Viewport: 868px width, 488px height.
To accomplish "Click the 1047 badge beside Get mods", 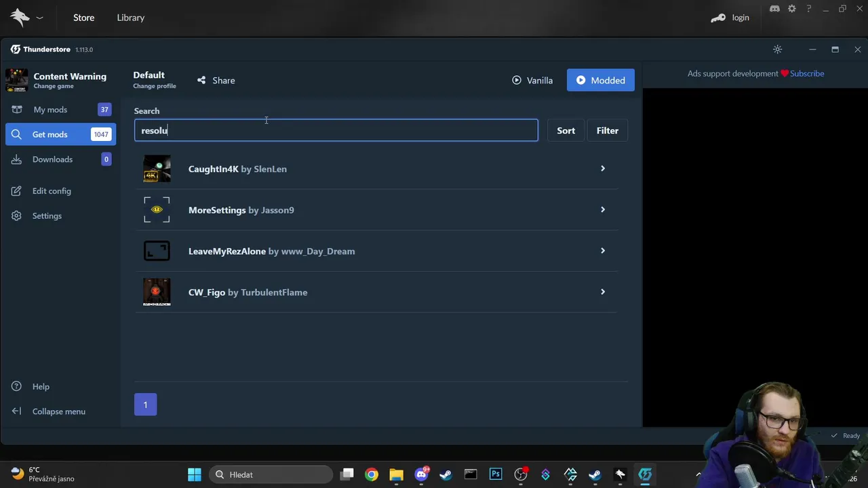I will [x=101, y=134].
